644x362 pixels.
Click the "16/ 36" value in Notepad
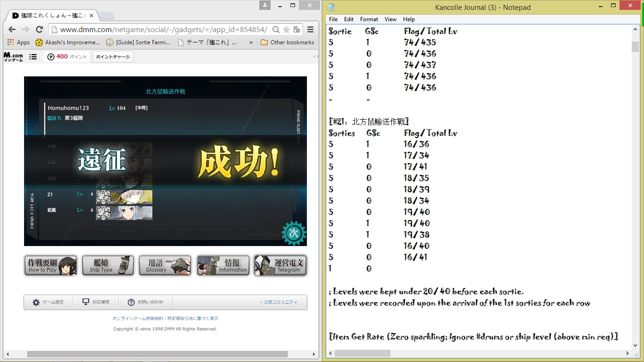click(417, 144)
